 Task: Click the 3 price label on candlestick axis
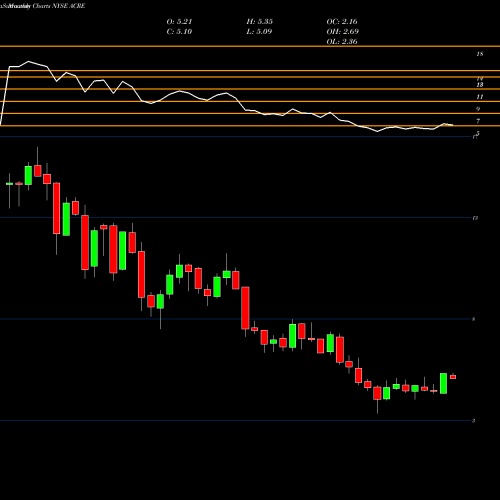click(x=474, y=421)
